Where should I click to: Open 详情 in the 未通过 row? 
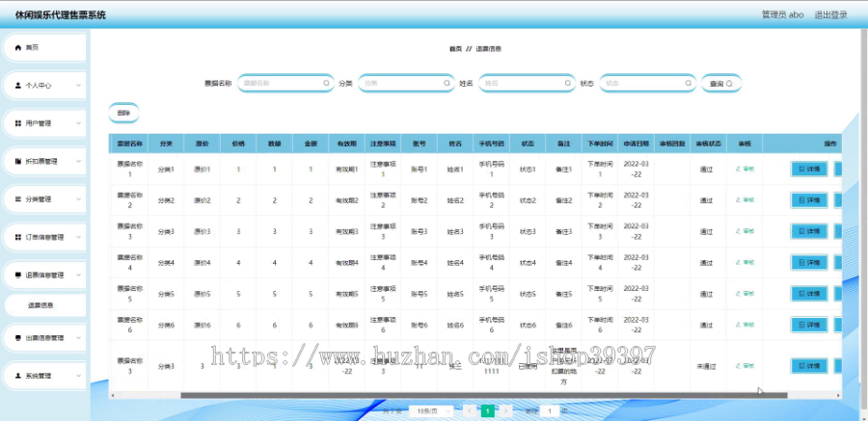[x=809, y=366]
